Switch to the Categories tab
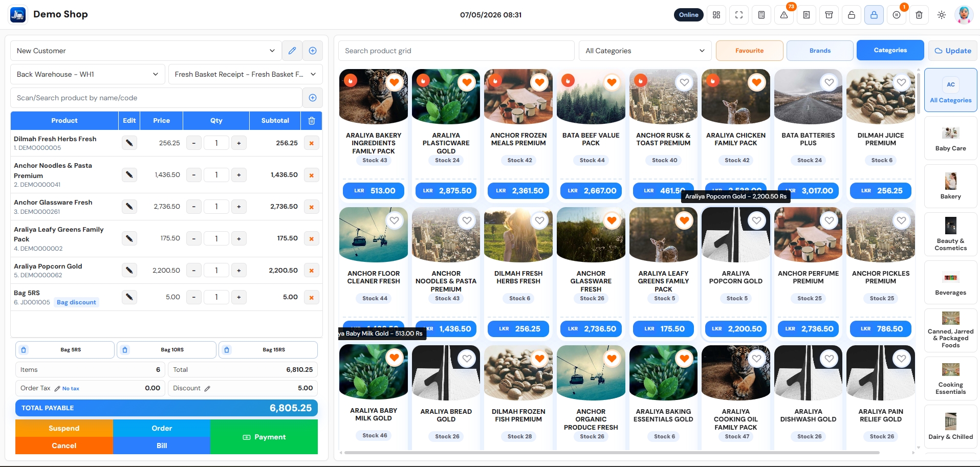 (890, 50)
